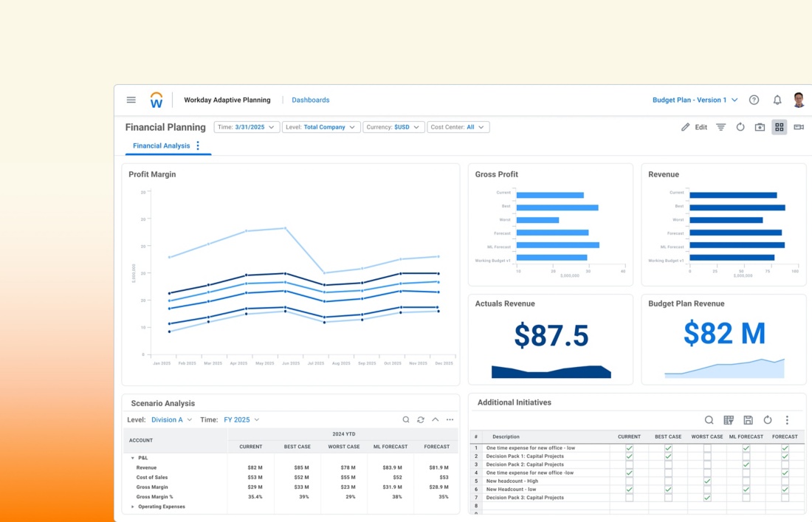Save the Additional Initiatives sheet

pos(748,420)
